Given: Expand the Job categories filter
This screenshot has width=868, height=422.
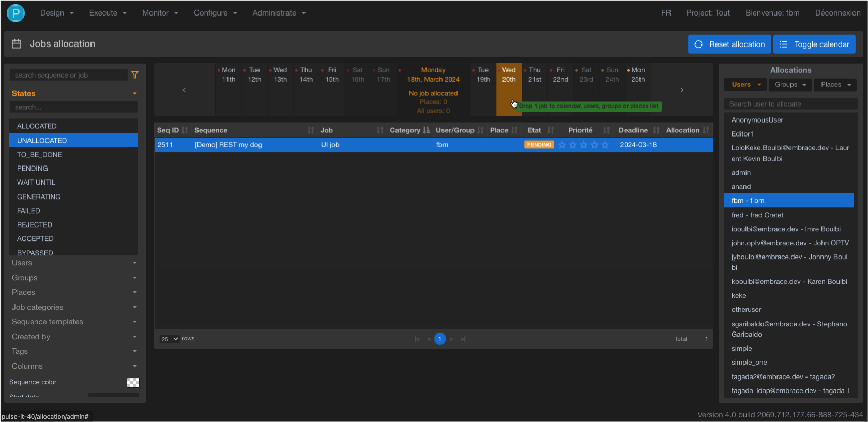Looking at the screenshot, I should [74, 307].
